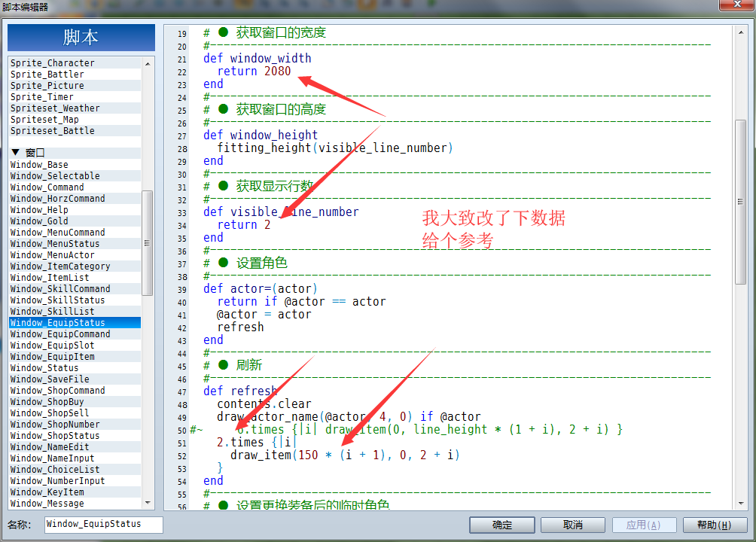Select Sprite_Picture script
The height and width of the screenshot is (542, 756).
[75, 85]
